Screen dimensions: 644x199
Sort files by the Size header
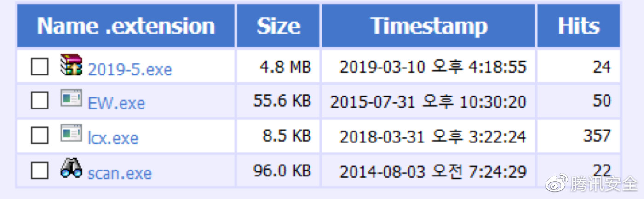[278, 26]
